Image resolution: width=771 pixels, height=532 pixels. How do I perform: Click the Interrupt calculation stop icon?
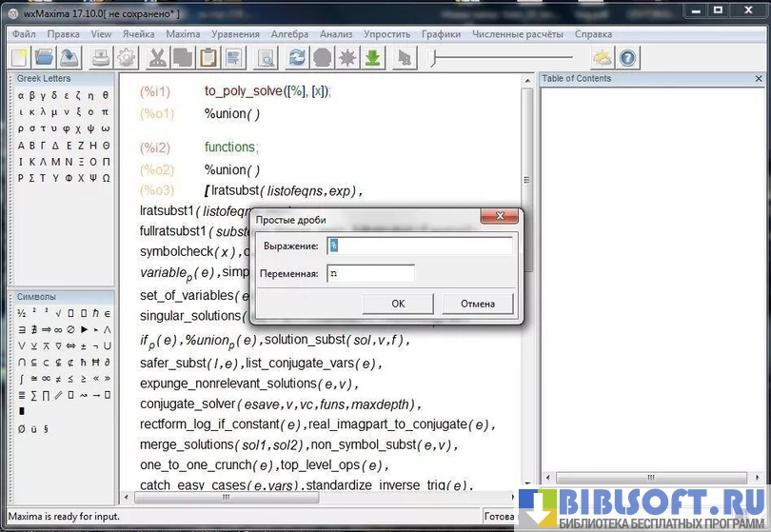click(x=323, y=58)
